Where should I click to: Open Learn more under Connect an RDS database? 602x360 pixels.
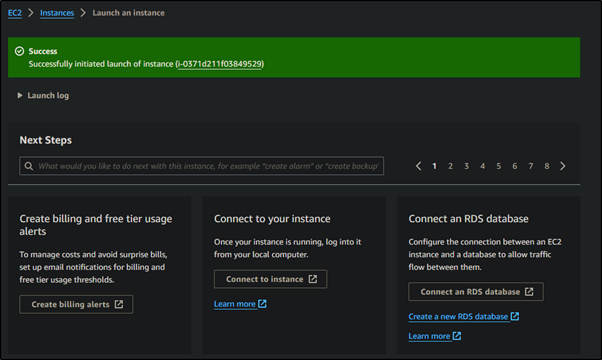coord(435,336)
